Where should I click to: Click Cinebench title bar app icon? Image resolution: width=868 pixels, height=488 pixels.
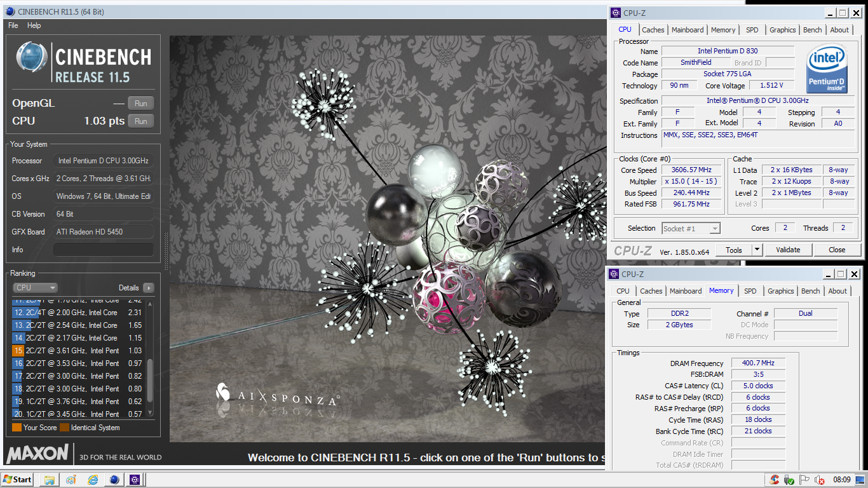point(10,11)
